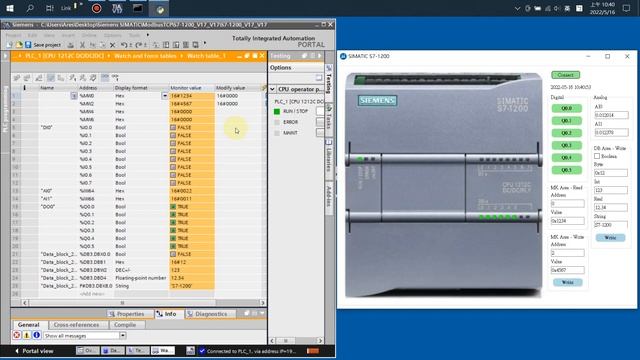Toggle the Q0.5 digital output button

click(x=566, y=170)
